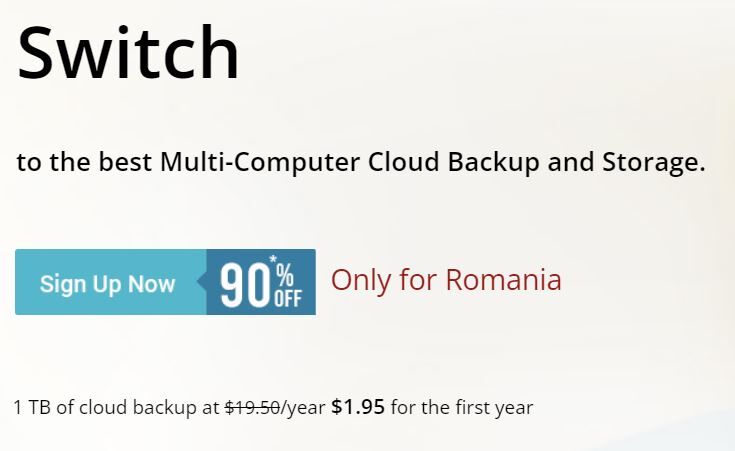Screen dimensions: 735x451
Task: Click the word "Romania"
Action: [x=503, y=280]
